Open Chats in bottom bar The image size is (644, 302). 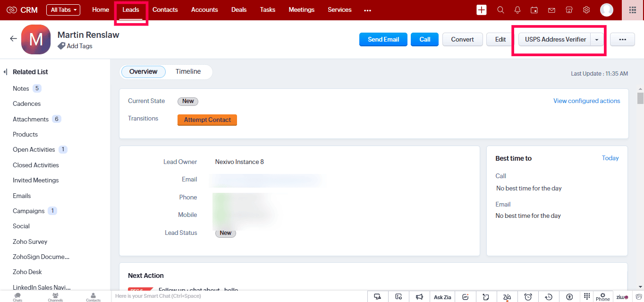tap(17, 297)
